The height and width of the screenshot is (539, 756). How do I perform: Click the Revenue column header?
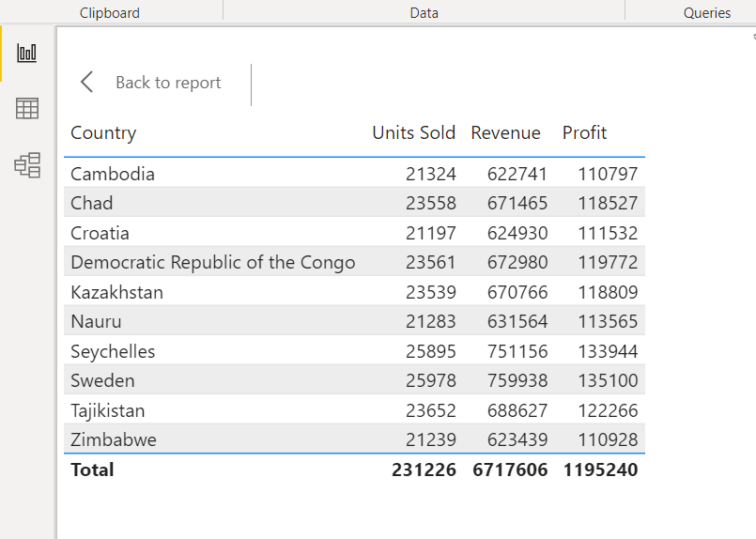click(505, 132)
